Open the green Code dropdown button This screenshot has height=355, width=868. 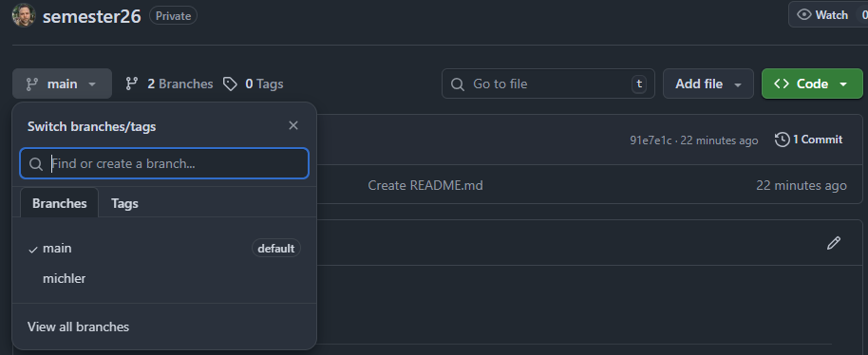pos(812,84)
